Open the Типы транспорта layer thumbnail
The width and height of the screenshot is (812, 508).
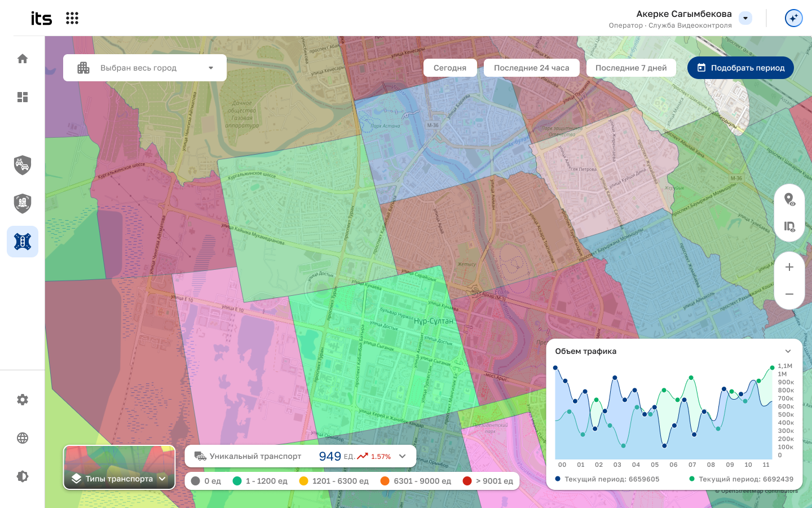(120, 467)
